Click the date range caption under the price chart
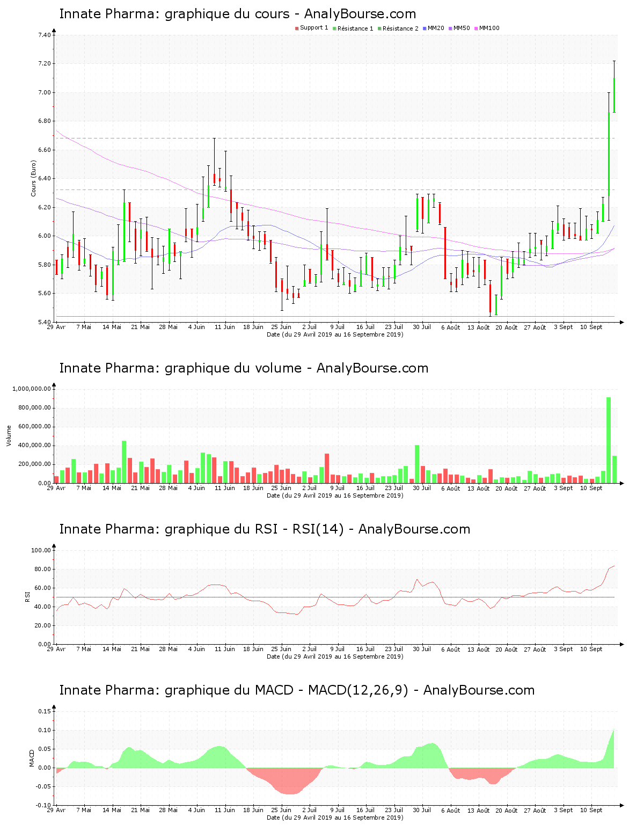644x832 pixels. [335, 334]
